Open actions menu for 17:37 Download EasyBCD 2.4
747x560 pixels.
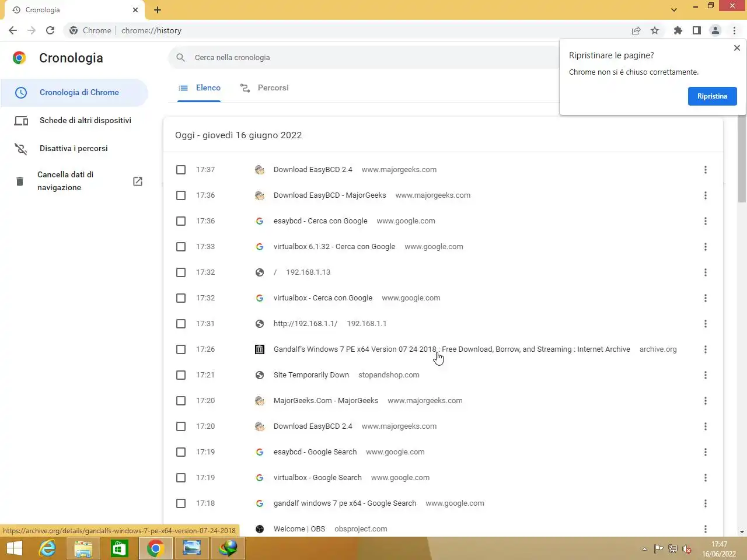coord(705,170)
